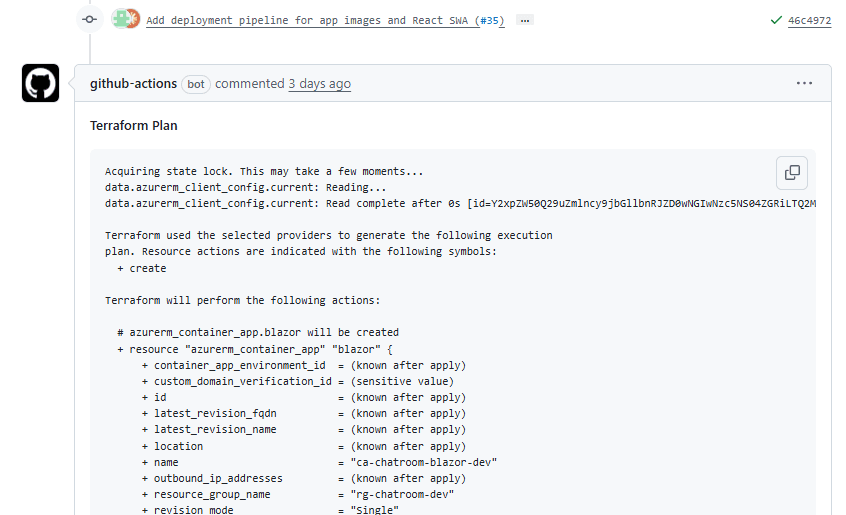Open the github-actions bot avatar
The height and width of the screenshot is (515, 846).
coord(40,83)
